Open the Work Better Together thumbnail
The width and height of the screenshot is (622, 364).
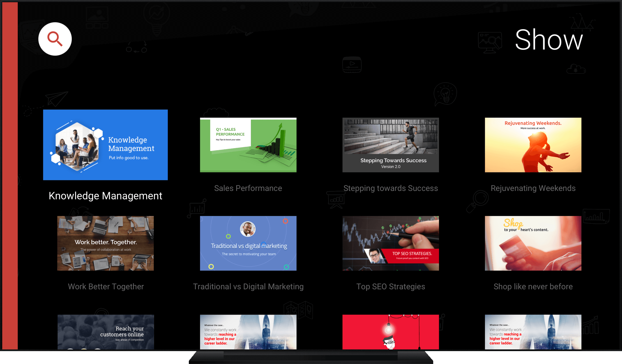coord(105,243)
